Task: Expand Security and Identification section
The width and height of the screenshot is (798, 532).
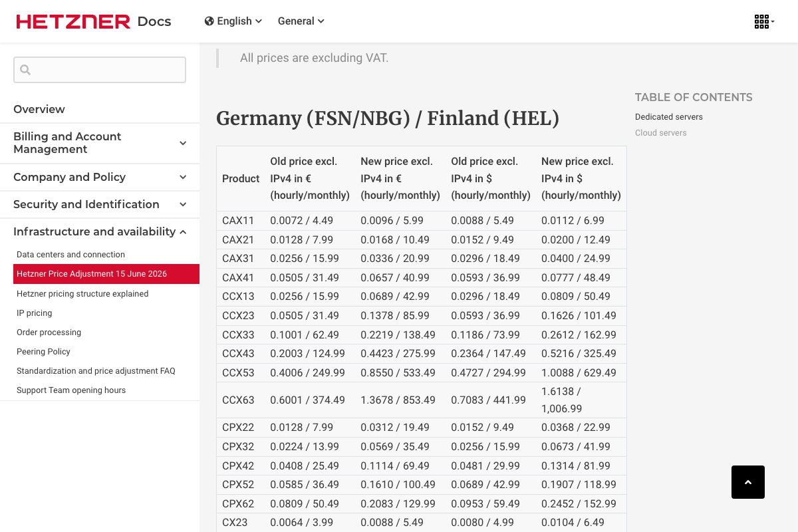Action: pyautogui.click(x=100, y=204)
